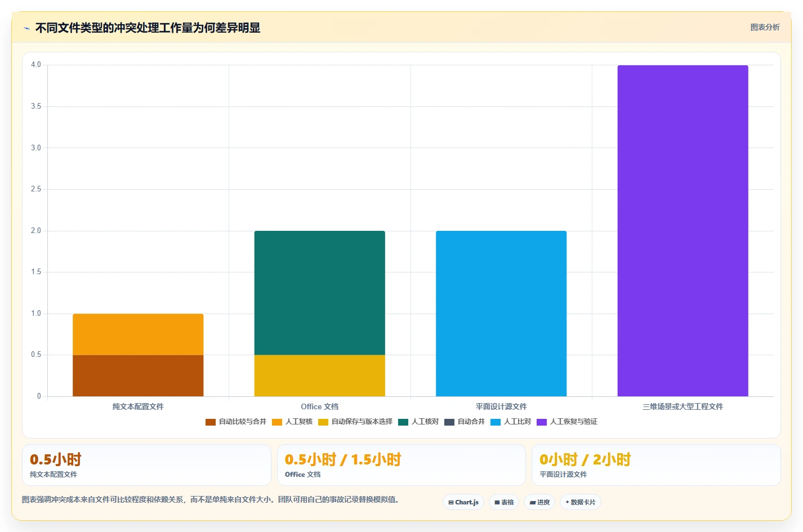This screenshot has height=532, width=803.
Task: Click the y-axis value 1.5
Action: click(x=36, y=272)
